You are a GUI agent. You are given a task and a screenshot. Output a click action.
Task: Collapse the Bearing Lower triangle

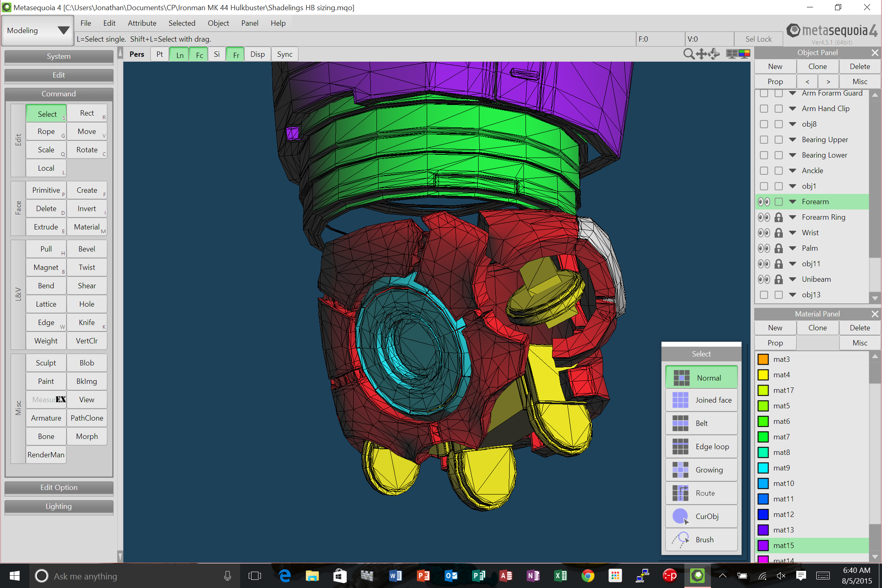(793, 155)
